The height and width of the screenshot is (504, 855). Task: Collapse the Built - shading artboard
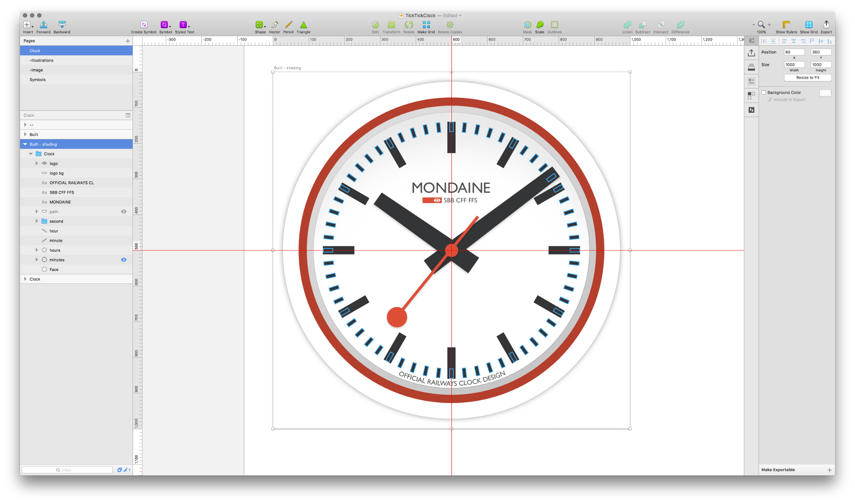[25, 144]
